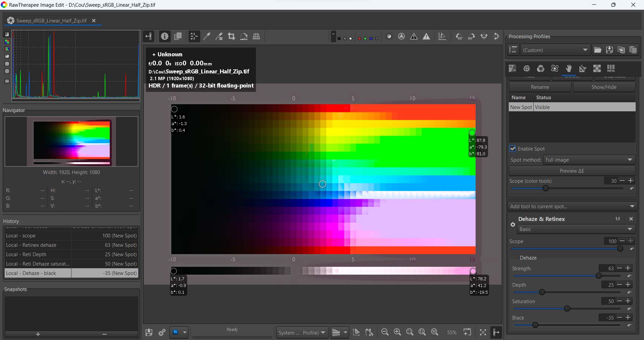The height and width of the screenshot is (340, 644).
Task: Close the Sweep_sRGB_Linear_Half_Zip.tif tab
Action: click(94, 20)
